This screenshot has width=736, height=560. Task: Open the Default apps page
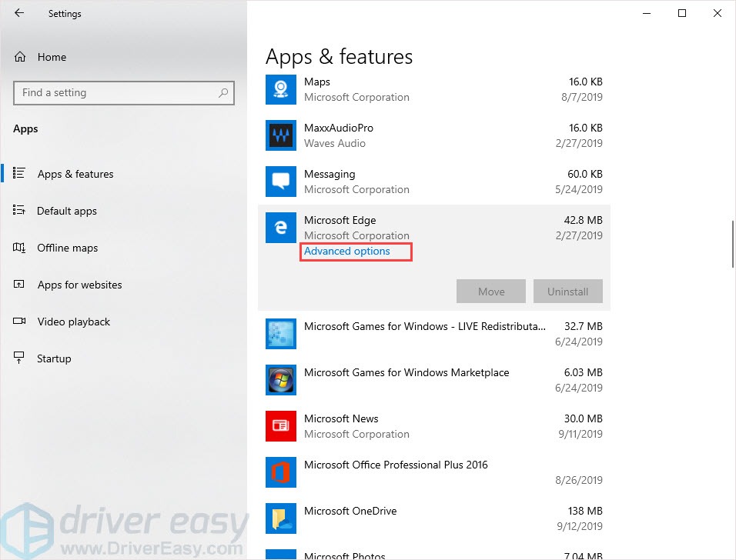[67, 211]
